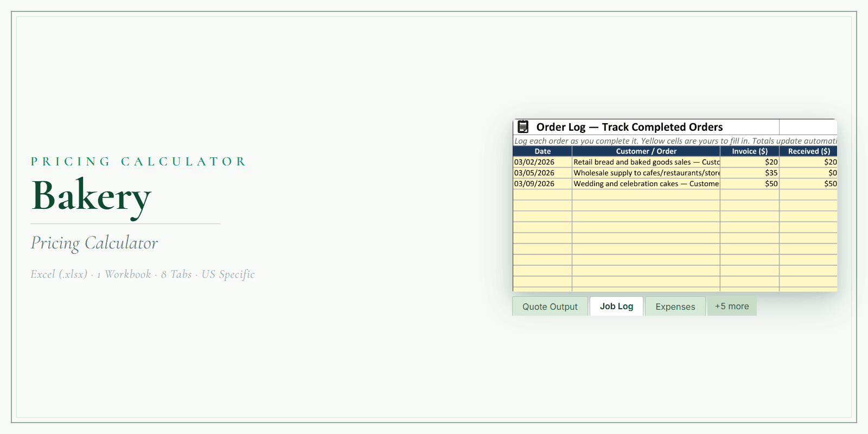Select the Wedding and celebration cakes cell
This screenshot has width=868, height=434.
click(x=646, y=184)
